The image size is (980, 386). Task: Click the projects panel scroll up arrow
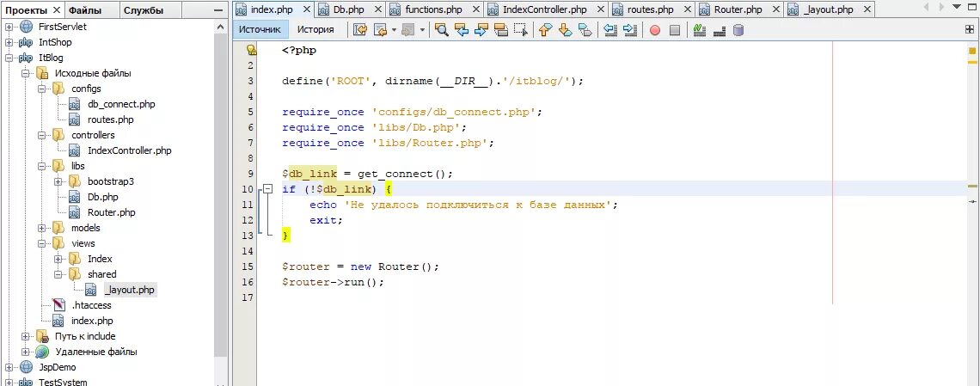(x=221, y=27)
